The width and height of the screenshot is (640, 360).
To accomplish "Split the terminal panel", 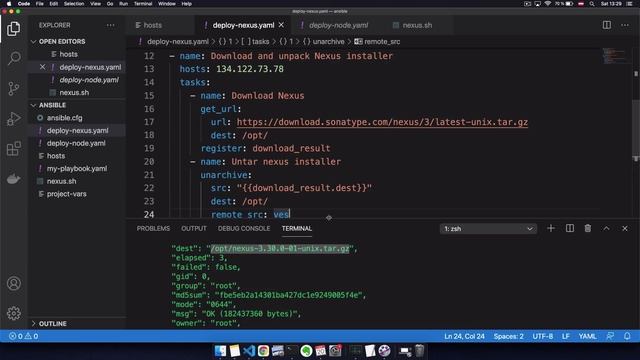I will pos(570,228).
